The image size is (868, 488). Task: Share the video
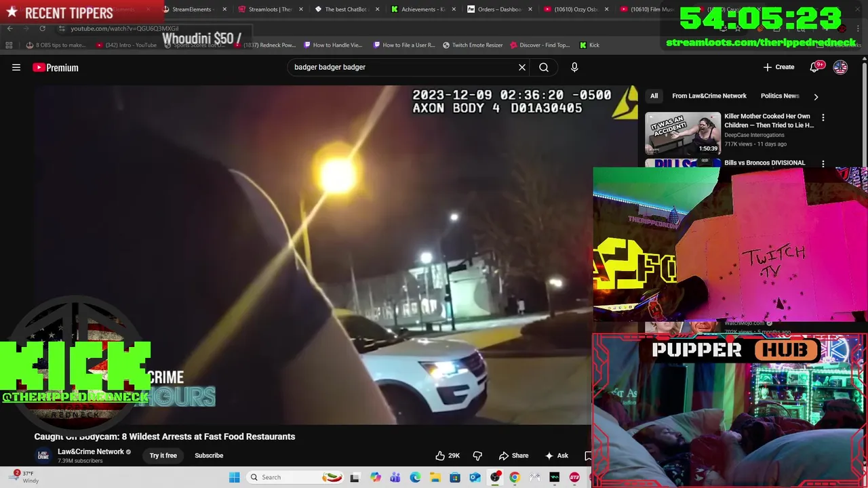[513, 455]
